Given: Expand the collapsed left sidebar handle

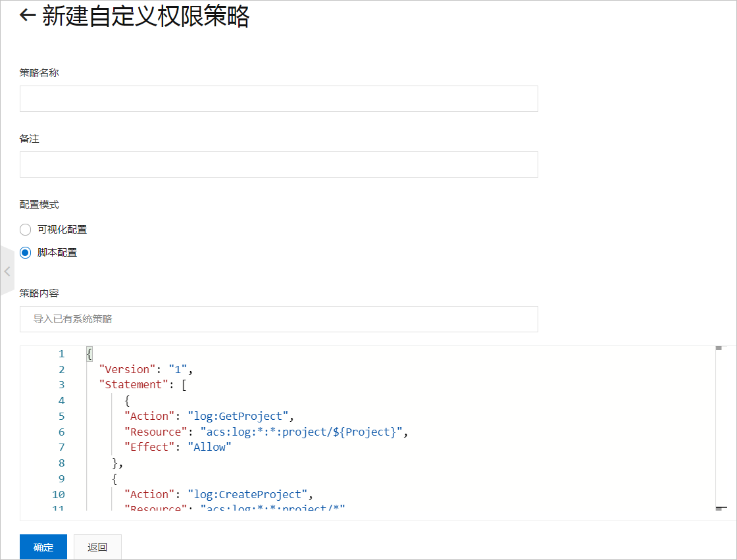Looking at the screenshot, I should [7, 271].
